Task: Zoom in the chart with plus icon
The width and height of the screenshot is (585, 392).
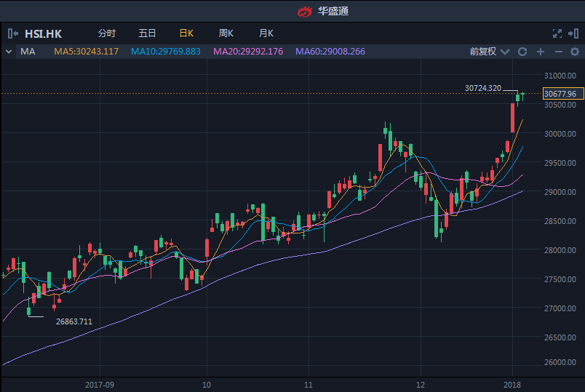Action: coord(541,52)
